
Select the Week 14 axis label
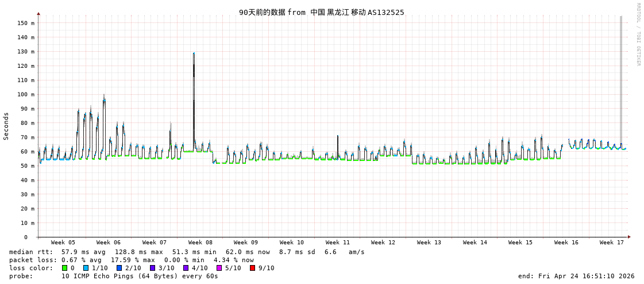pyautogui.click(x=475, y=243)
